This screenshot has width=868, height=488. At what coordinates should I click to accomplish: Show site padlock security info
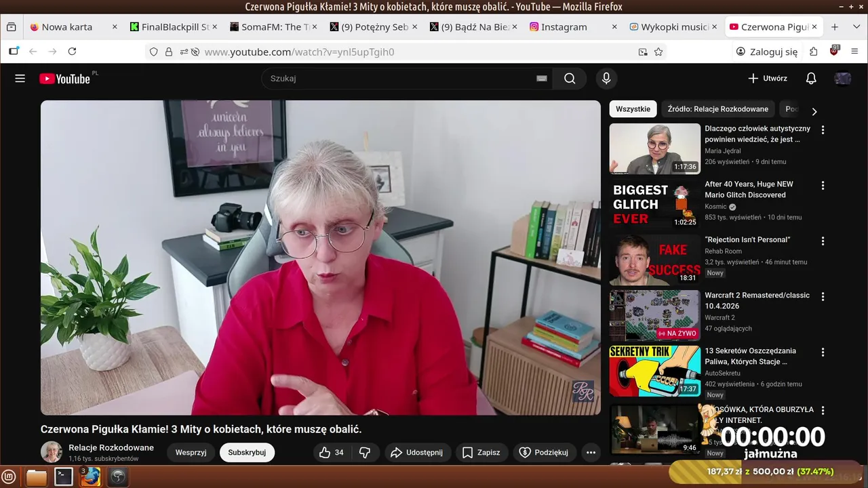pos(169,52)
